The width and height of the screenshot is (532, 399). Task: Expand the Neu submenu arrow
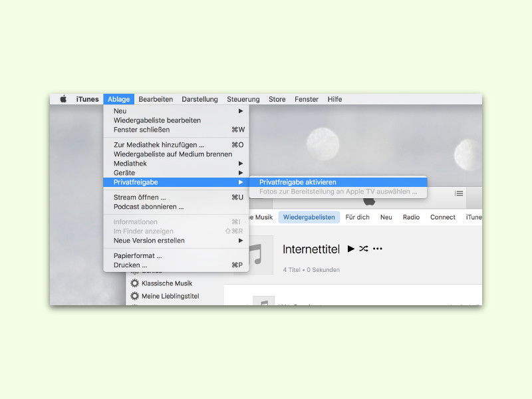click(x=241, y=111)
